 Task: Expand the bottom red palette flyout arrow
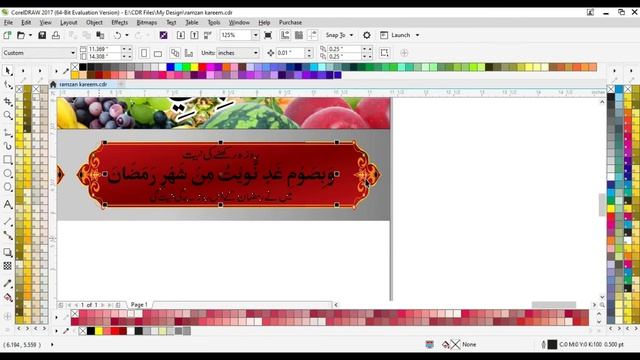click(56, 317)
